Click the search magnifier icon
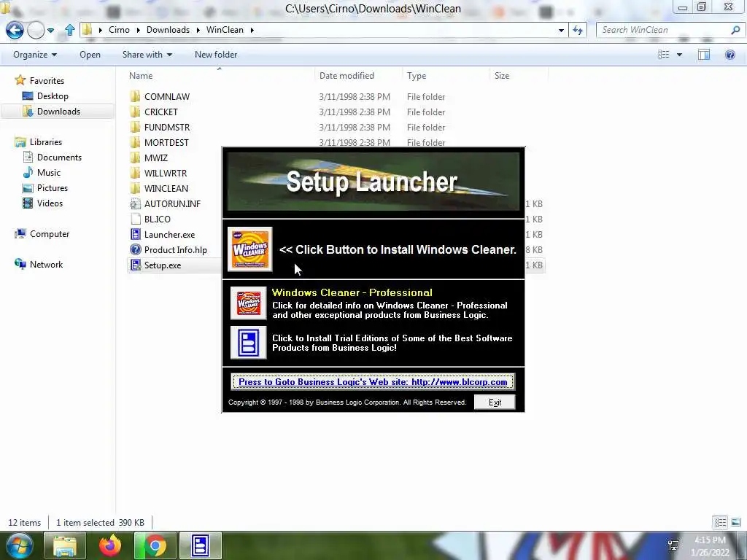Image resolution: width=747 pixels, height=560 pixels. coord(735,30)
